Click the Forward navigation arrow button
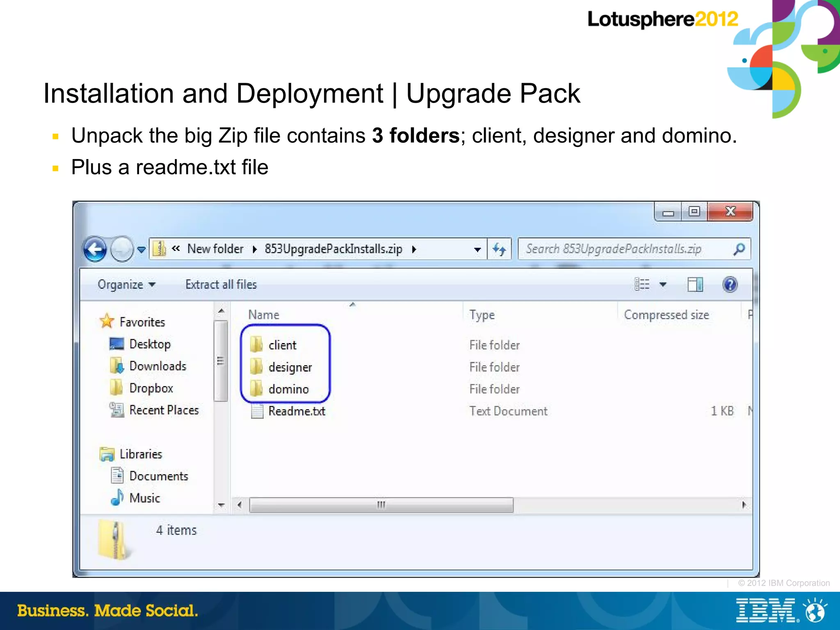Image resolution: width=840 pixels, height=630 pixels. point(122,249)
